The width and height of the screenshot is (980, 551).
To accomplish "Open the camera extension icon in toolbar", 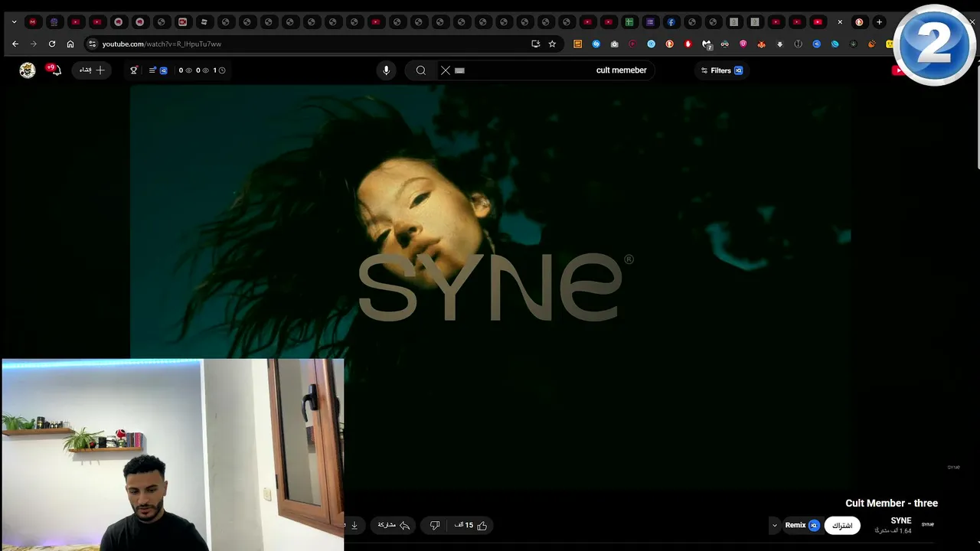I will [615, 44].
